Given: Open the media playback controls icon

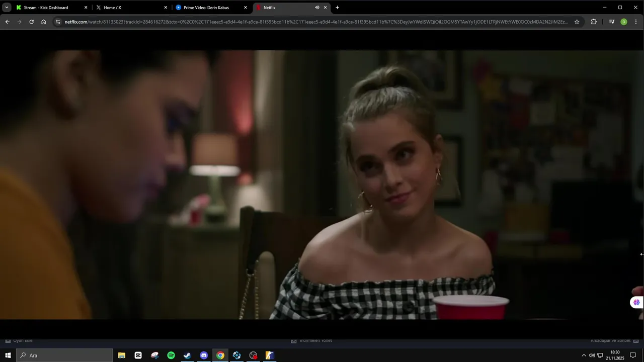Looking at the screenshot, I should 612,22.
